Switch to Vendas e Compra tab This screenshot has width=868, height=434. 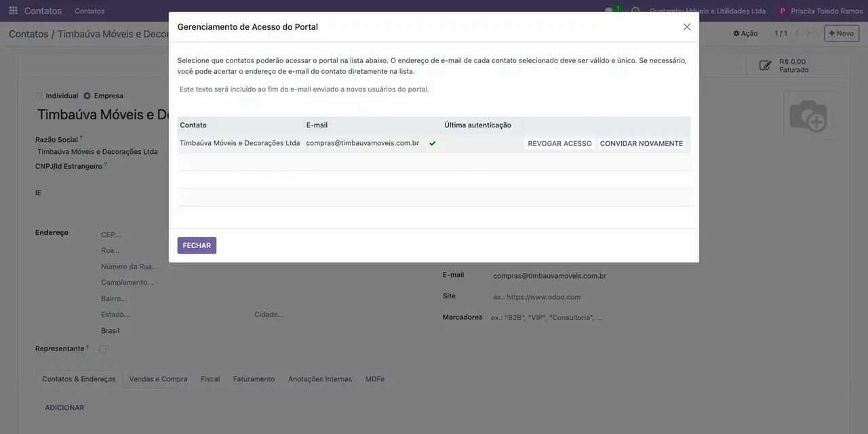[x=158, y=379]
